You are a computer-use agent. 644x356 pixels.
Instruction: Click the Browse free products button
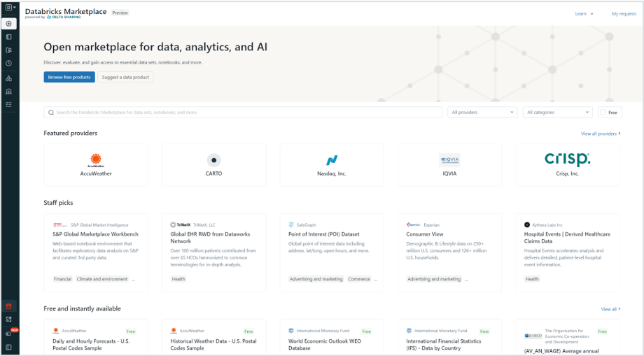pos(69,77)
